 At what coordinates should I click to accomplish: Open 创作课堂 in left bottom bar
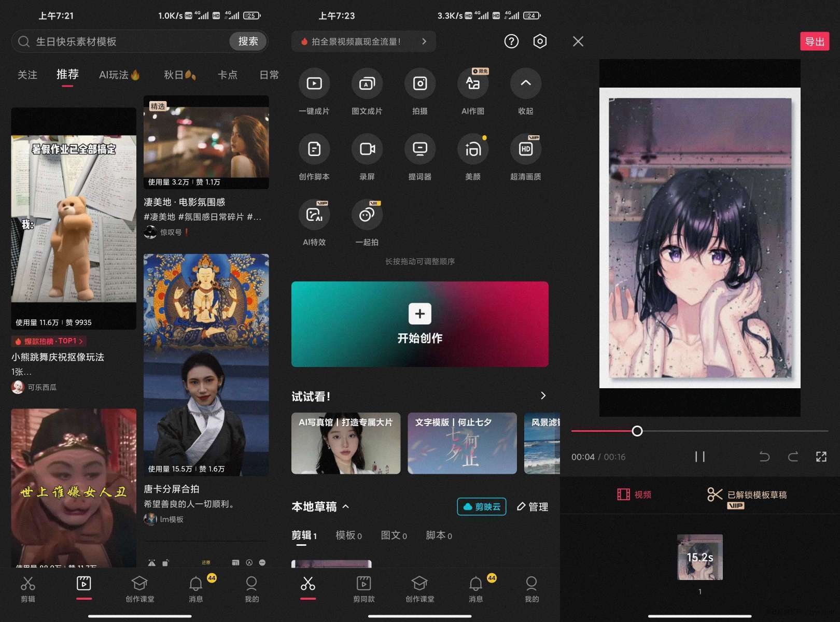point(140,589)
